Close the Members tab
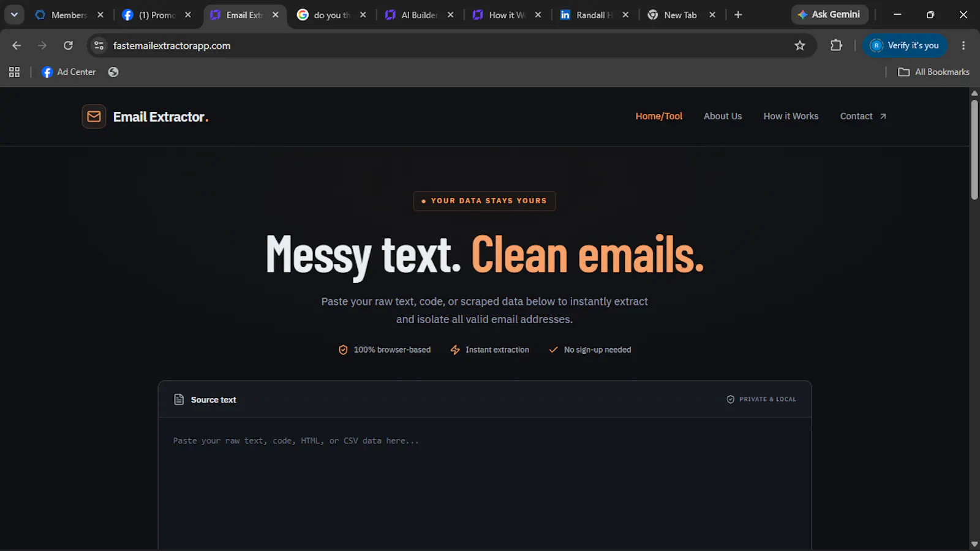 coord(100,15)
